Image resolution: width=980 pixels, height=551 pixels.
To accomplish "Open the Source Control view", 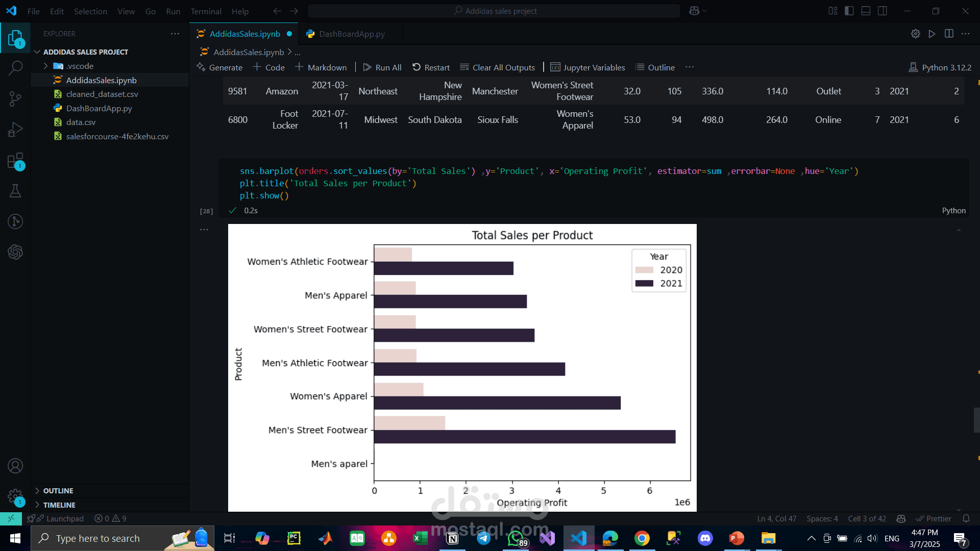I will click(x=15, y=98).
